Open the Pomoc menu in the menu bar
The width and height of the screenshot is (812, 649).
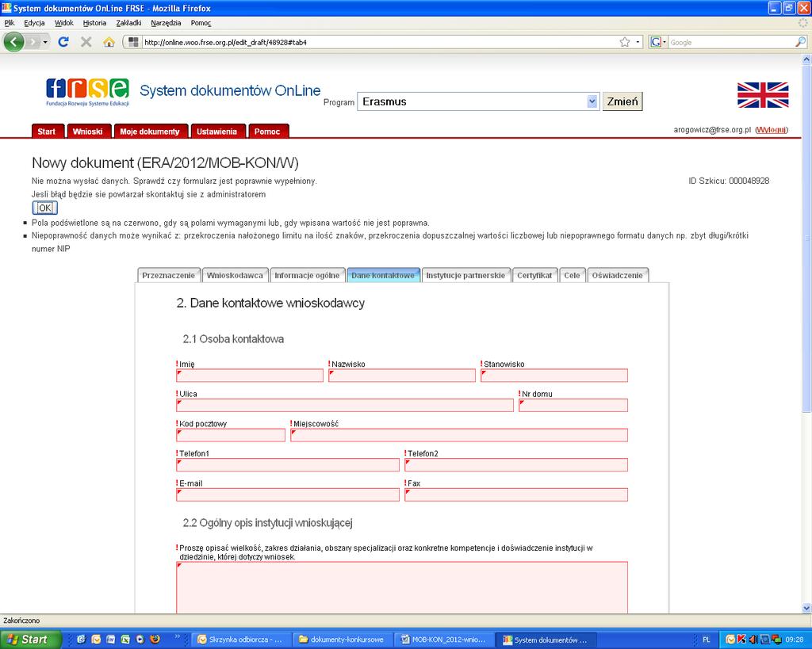201,23
